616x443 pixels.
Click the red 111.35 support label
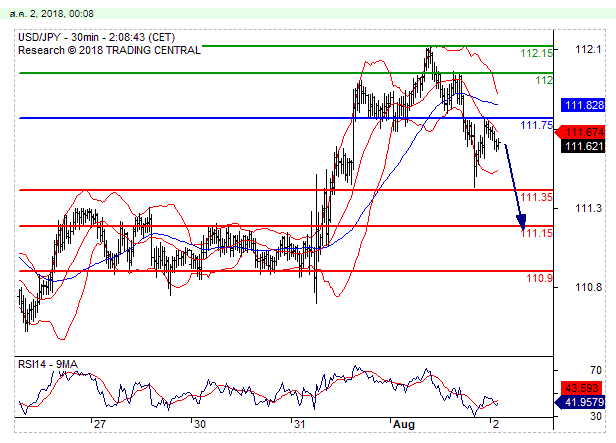tap(536, 197)
